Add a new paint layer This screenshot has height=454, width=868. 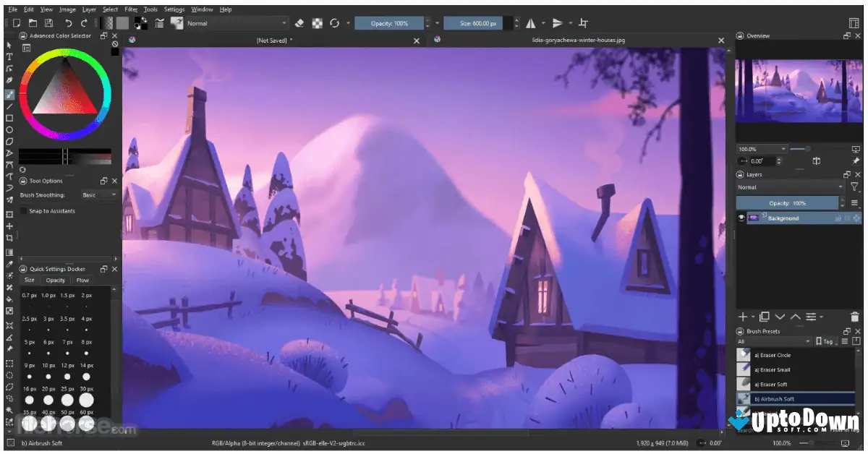point(743,317)
